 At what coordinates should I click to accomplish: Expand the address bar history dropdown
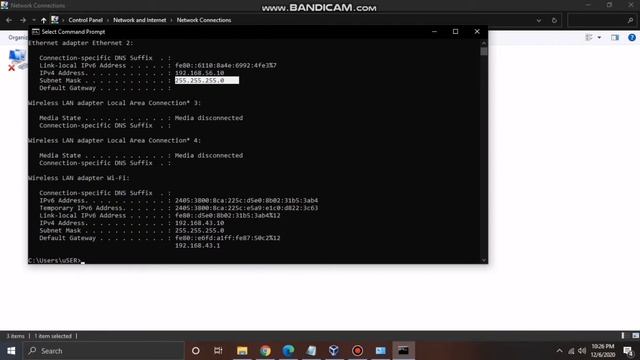[539, 20]
